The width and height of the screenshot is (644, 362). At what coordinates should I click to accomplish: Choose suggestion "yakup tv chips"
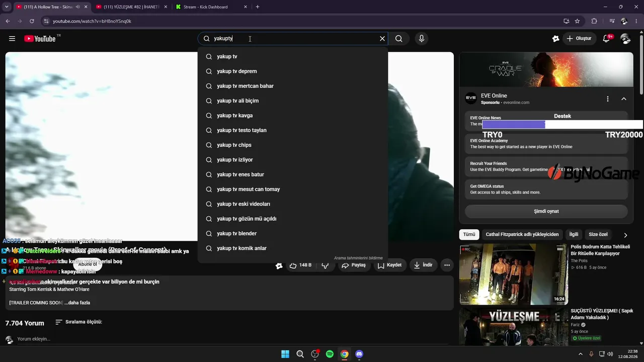click(x=293, y=145)
